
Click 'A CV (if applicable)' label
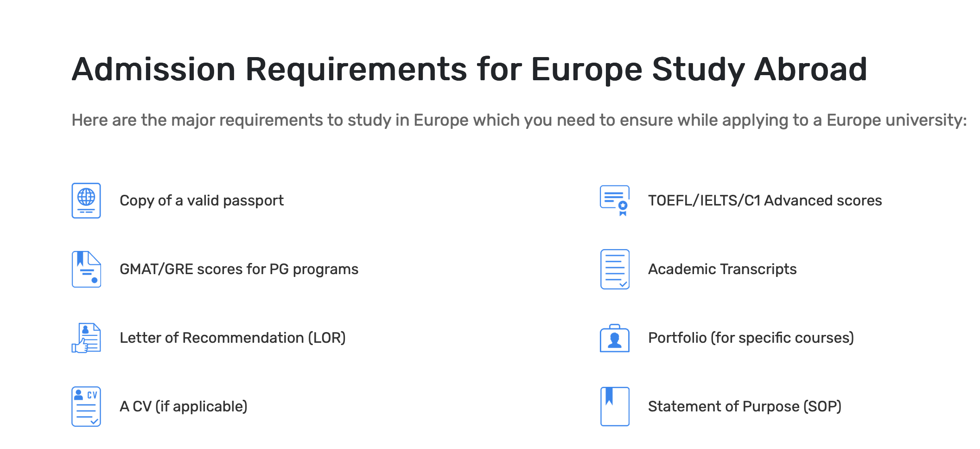click(x=184, y=406)
